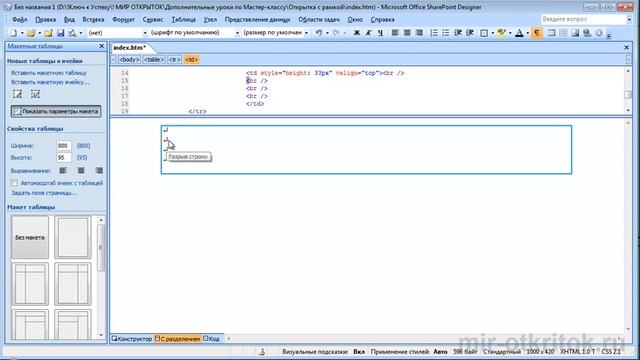640x360 pixels.
Task: Select the <table> tag in breadcrumb
Action: pos(153,60)
